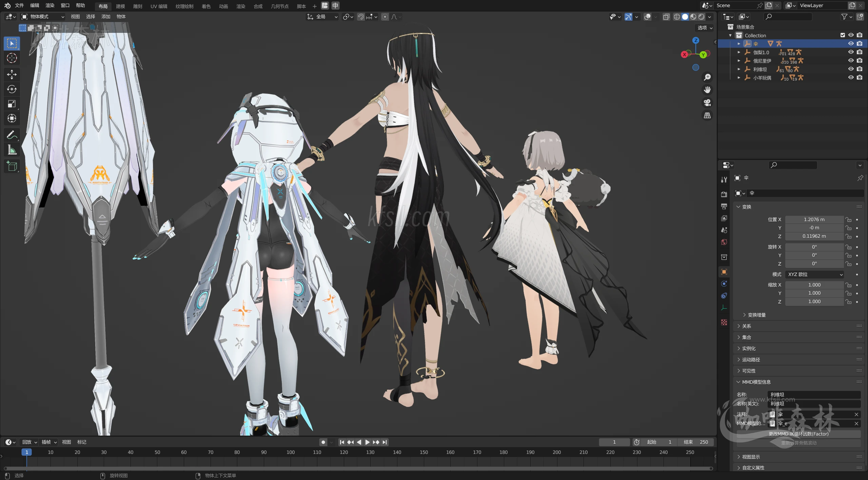
Task: Toggle X-ray mode button
Action: click(666, 17)
